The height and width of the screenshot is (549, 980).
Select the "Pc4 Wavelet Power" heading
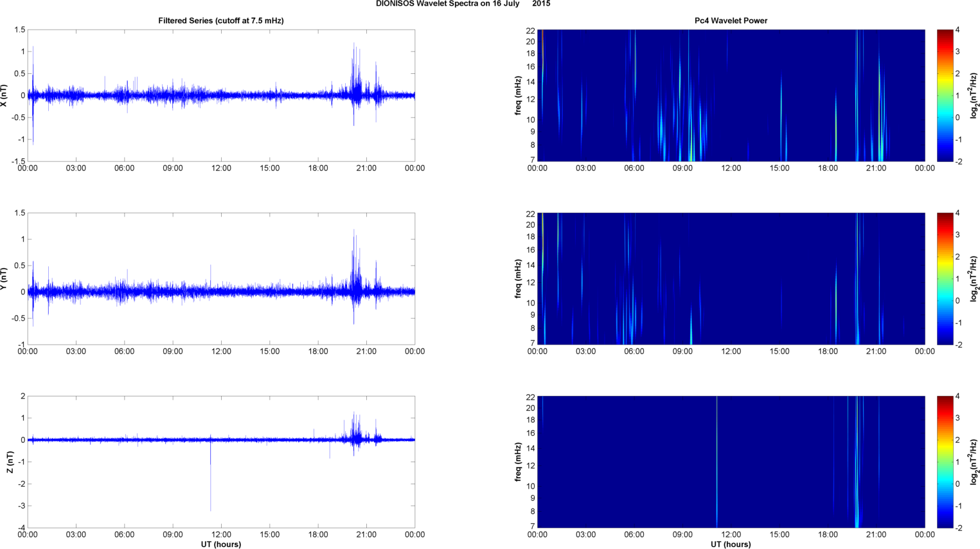coord(731,21)
